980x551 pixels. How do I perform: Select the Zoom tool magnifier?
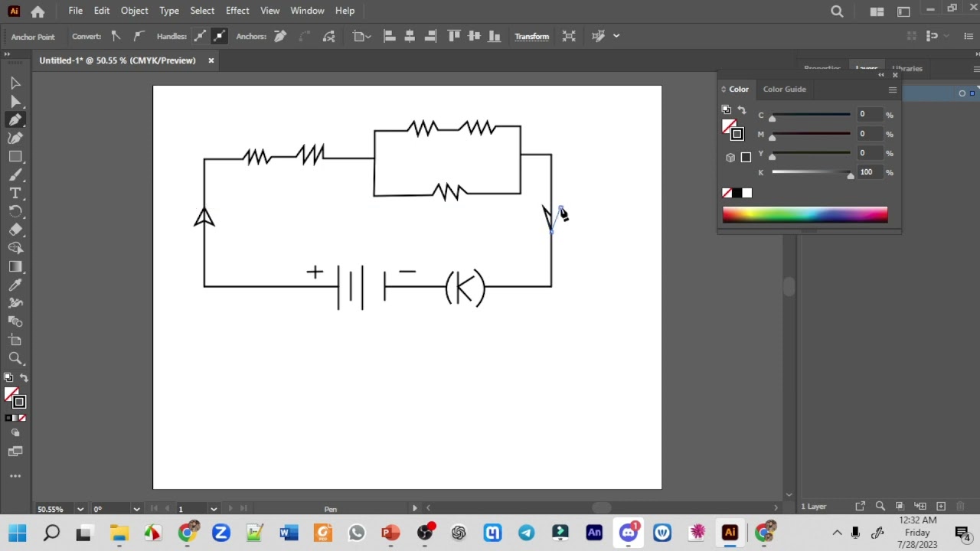click(x=15, y=358)
